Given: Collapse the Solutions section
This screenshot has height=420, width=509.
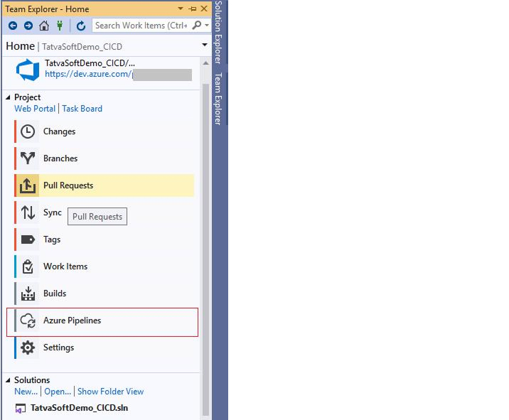Looking at the screenshot, I should pyautogui.click(x=8, y=380).
